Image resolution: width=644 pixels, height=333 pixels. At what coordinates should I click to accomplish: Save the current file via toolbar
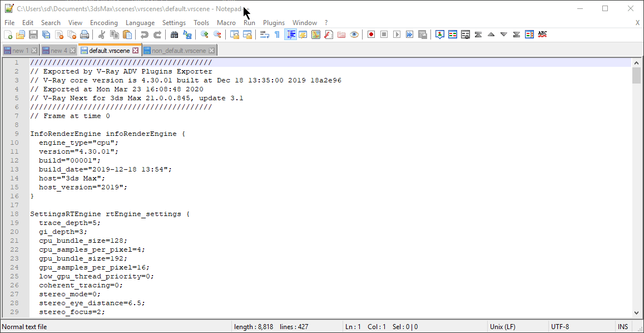33,35
